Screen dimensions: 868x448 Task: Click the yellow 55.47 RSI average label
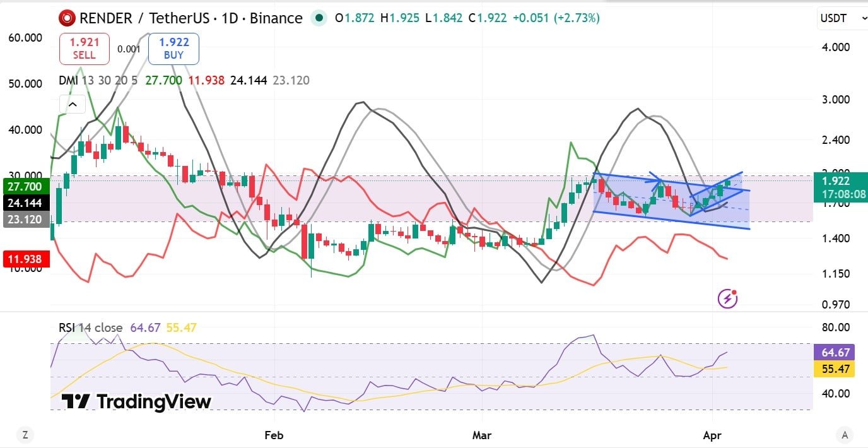pos(833,369)
